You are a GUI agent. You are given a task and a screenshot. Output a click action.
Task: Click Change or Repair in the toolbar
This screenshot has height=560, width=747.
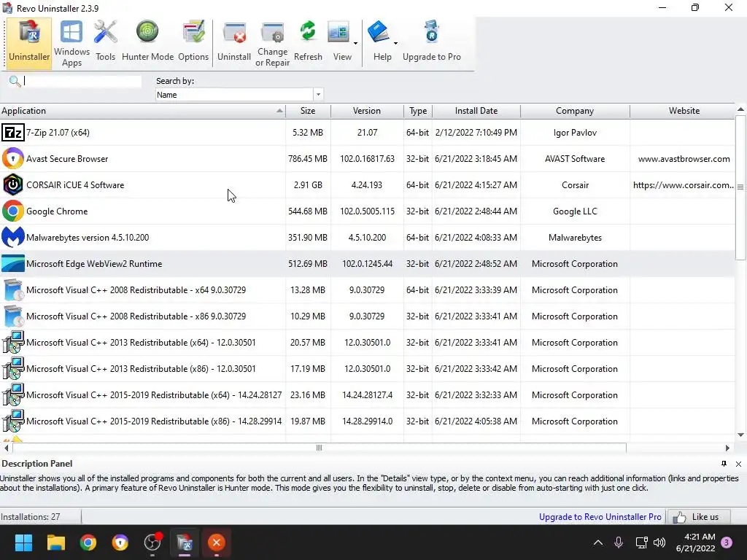tap(273, 44)
